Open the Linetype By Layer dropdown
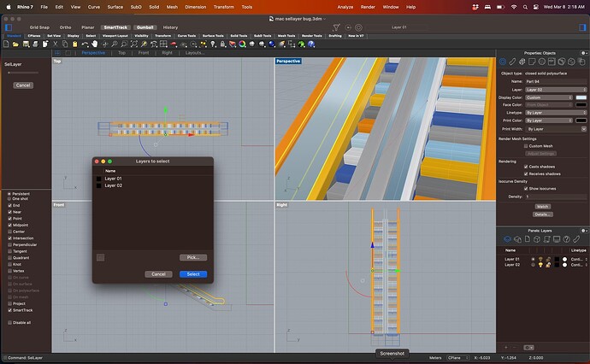The image size is (590, 364). pyautogui.click(x=556, y=113)
